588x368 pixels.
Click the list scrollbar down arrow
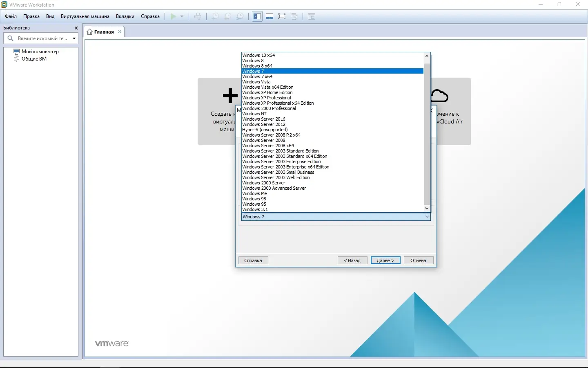(x=427, y=209)
